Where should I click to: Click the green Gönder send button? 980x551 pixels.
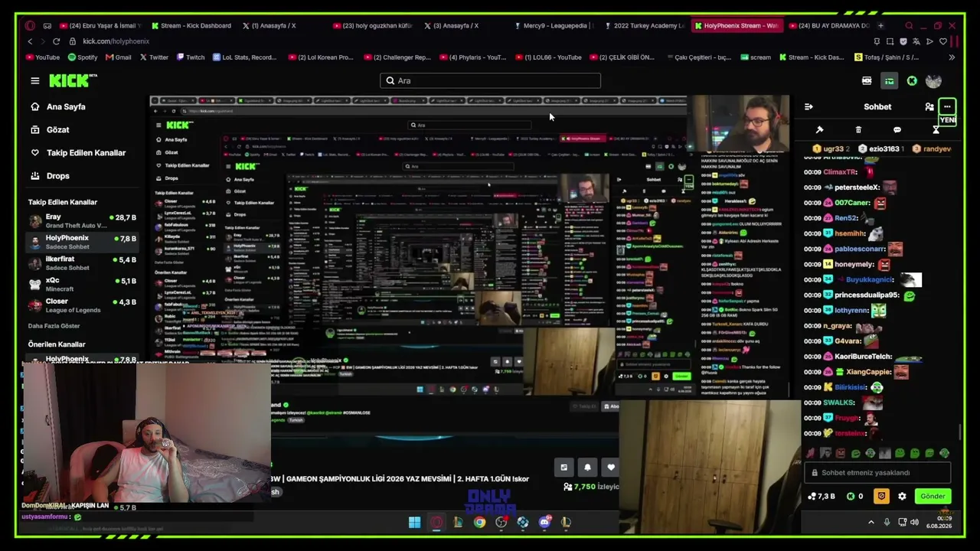click(933, 497)
